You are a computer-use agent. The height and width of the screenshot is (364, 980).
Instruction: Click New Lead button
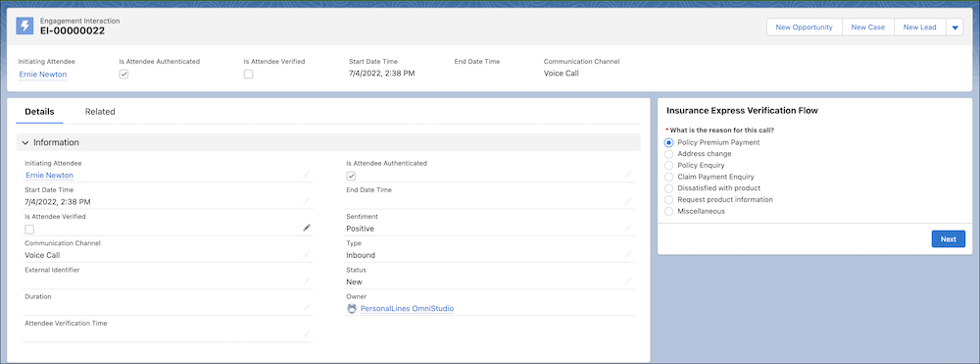pyautogui.click(x=920, y=27)
